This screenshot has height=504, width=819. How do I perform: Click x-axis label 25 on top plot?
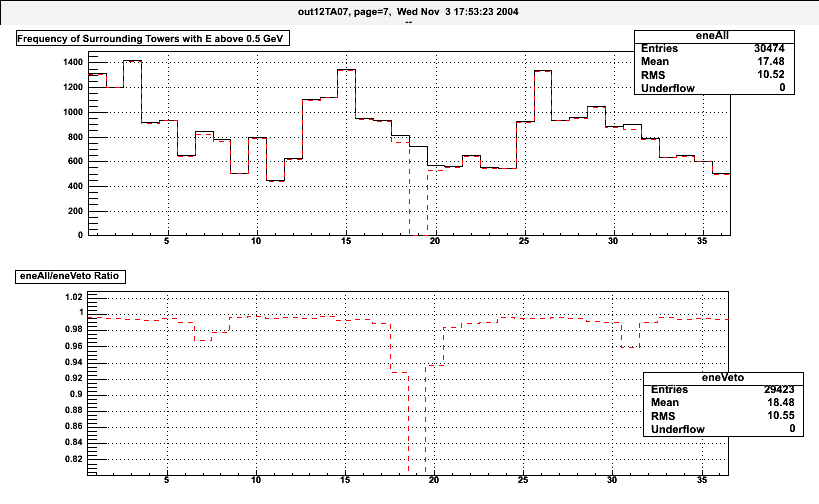click(524, 241)
